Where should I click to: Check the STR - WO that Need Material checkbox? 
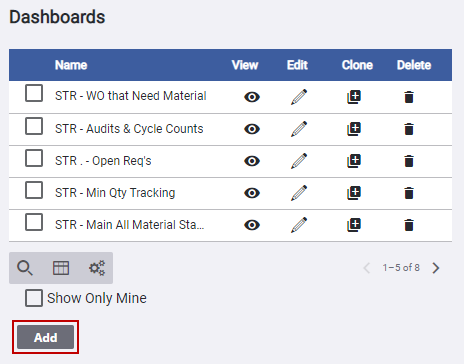(34, 93)
